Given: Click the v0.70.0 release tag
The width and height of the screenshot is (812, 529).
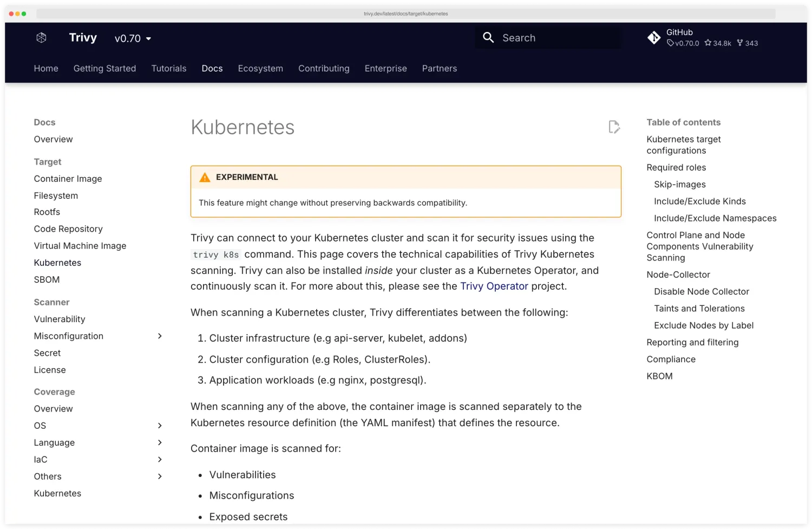Looking at the screenshot, I should click(x=683, y=43).
